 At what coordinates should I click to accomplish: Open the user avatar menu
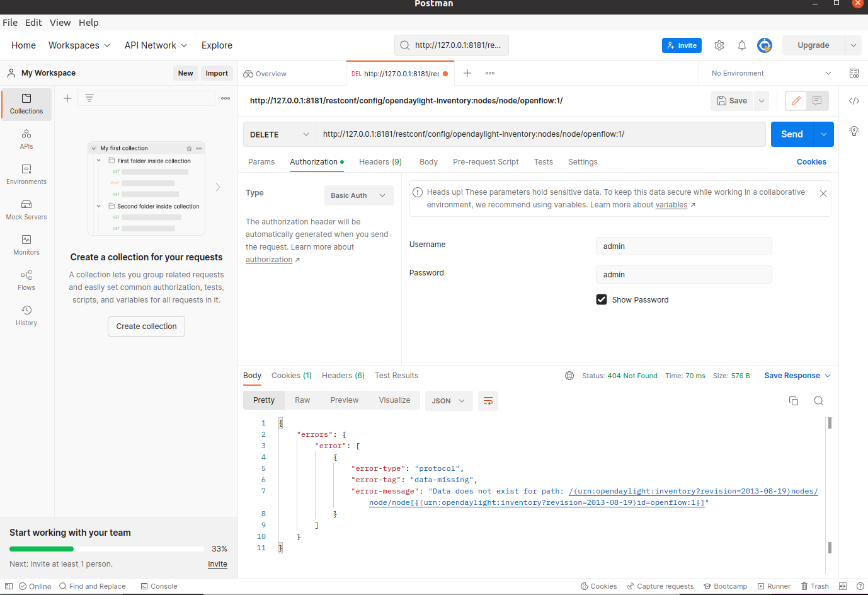coord(765,45)
